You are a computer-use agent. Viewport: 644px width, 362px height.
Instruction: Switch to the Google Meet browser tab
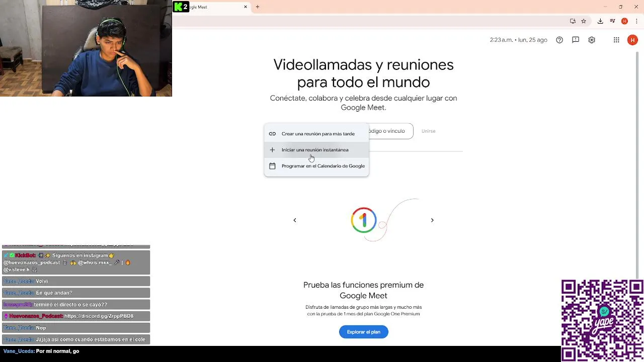211,7
